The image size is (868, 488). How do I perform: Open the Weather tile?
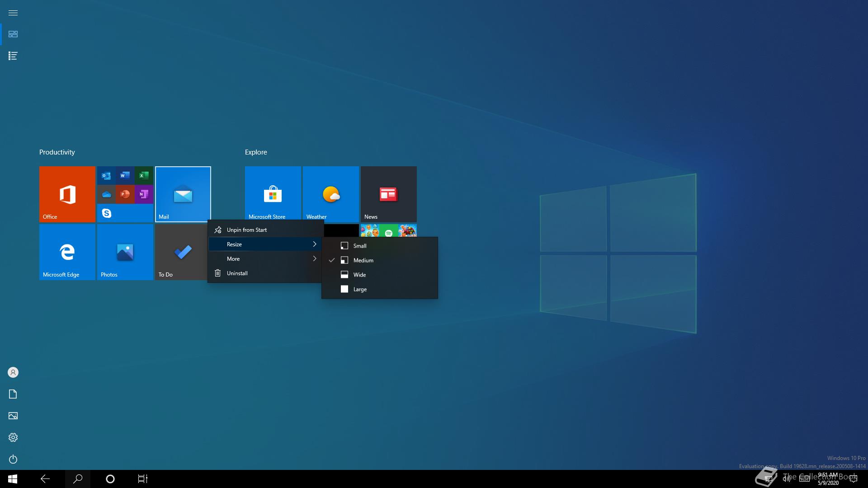click(331, 193)
